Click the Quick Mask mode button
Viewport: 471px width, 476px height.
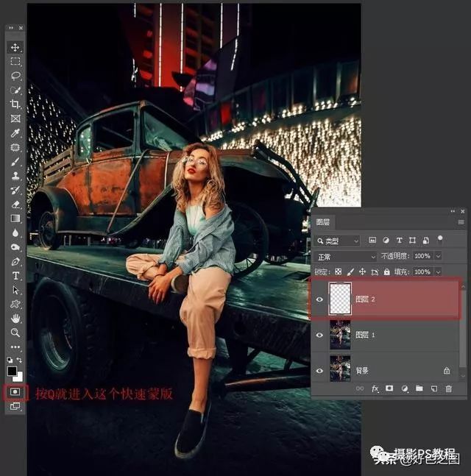tap(15, 391)
